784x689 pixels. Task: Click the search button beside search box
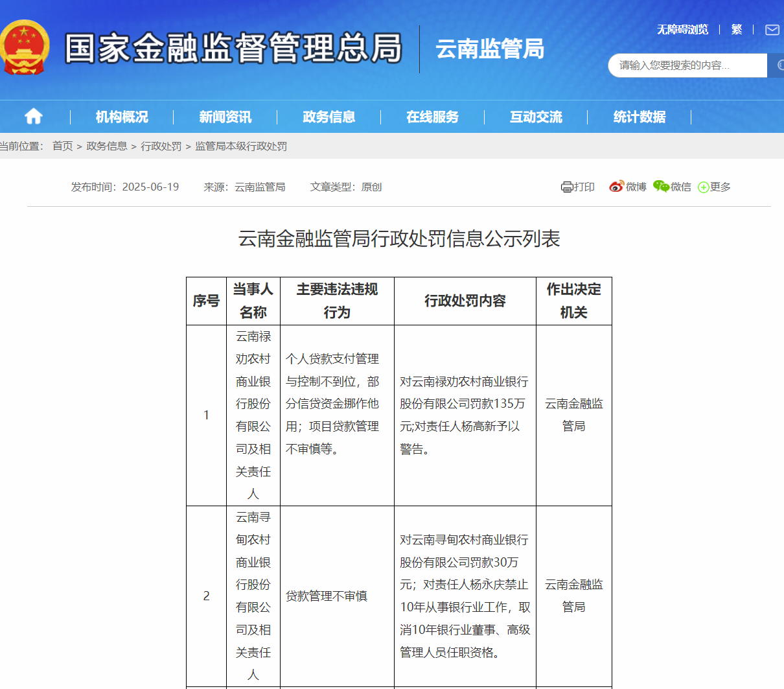776,65
